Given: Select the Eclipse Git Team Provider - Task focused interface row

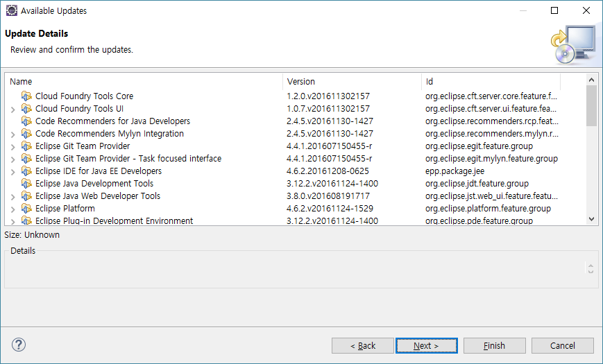Looking at the screenshot, I should click(x=295, y=158).
